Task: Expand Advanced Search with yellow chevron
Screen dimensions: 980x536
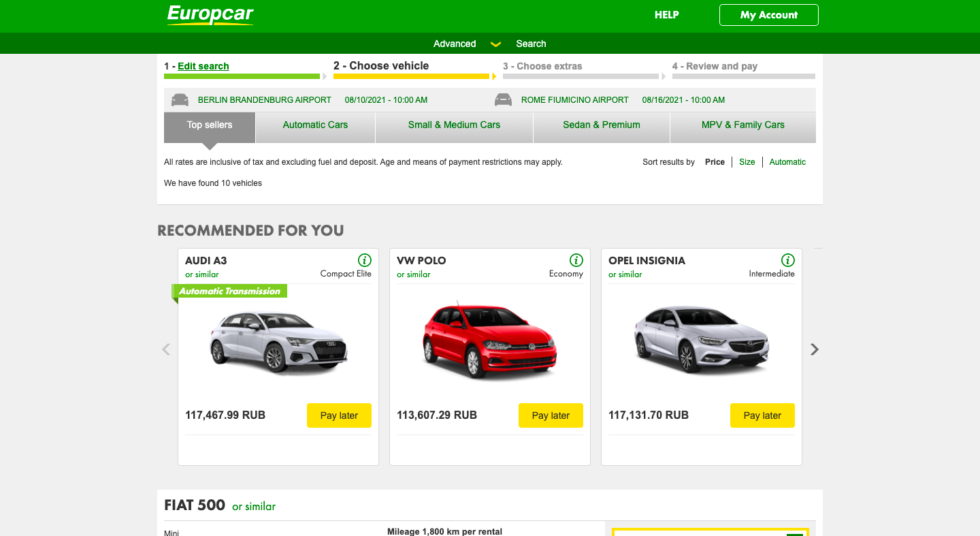Action: click(x=496, y=44)
